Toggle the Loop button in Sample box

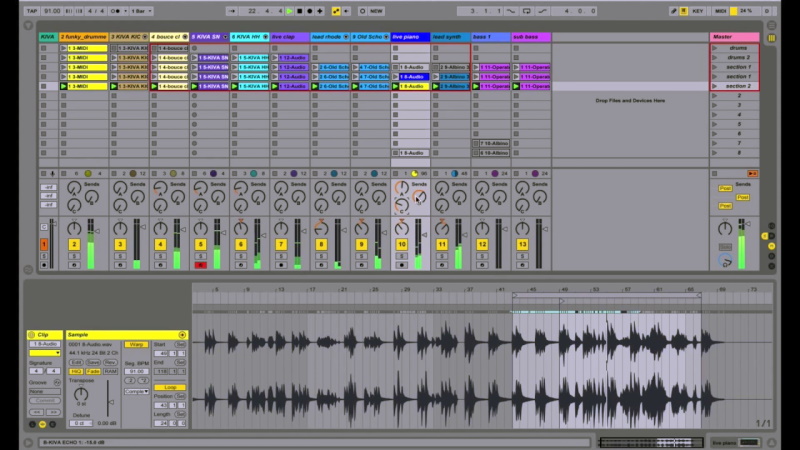point(170,387)
